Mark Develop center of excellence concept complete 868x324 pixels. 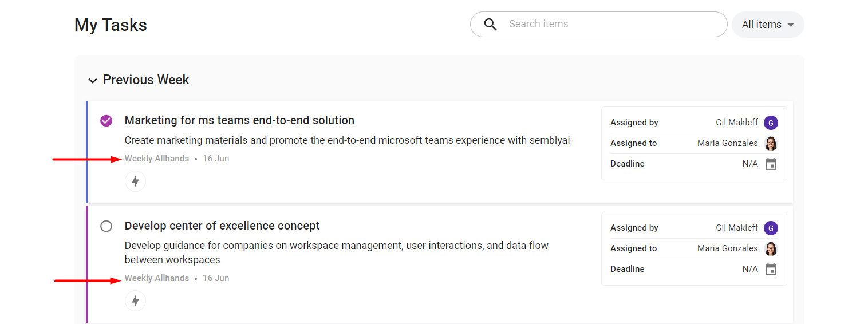pos(106,226)
